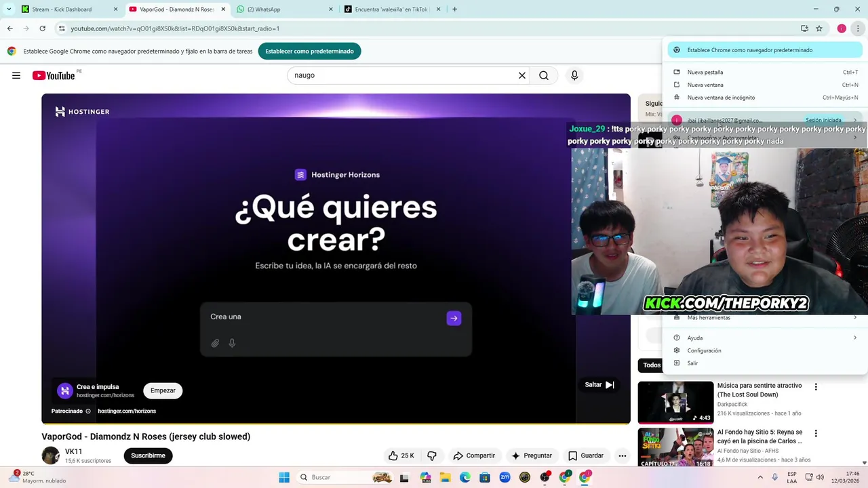Open Microsoft Edge from taskbar

click(x=465, y=477)
